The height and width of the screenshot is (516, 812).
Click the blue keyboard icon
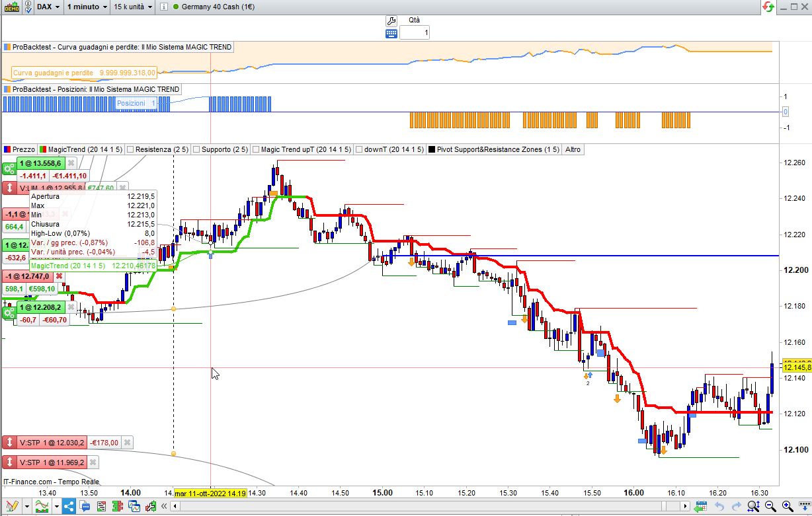point(391,33)
